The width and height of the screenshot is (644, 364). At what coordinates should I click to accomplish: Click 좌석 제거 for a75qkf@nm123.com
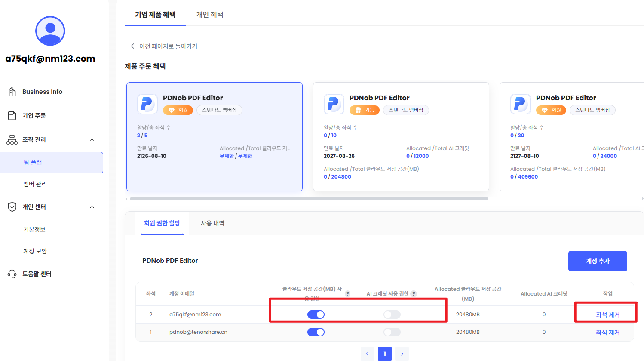pyautogui.click(x=608, y=315)
